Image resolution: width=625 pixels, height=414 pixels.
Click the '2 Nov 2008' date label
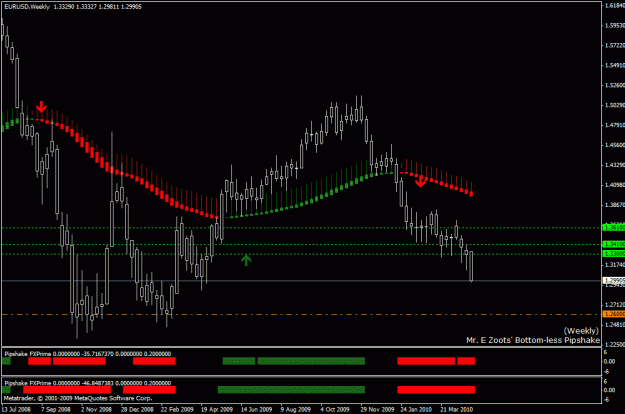point(96,409)
